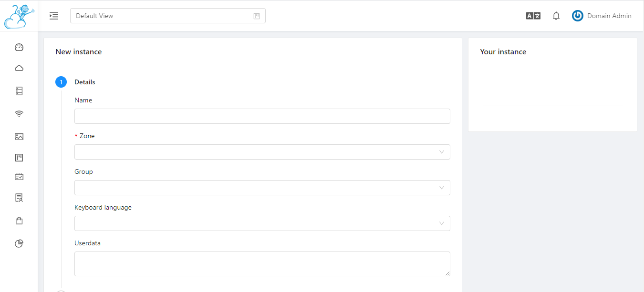Expand the Zone dropdown
The image size is (644, 292).
tap(262, 152)
